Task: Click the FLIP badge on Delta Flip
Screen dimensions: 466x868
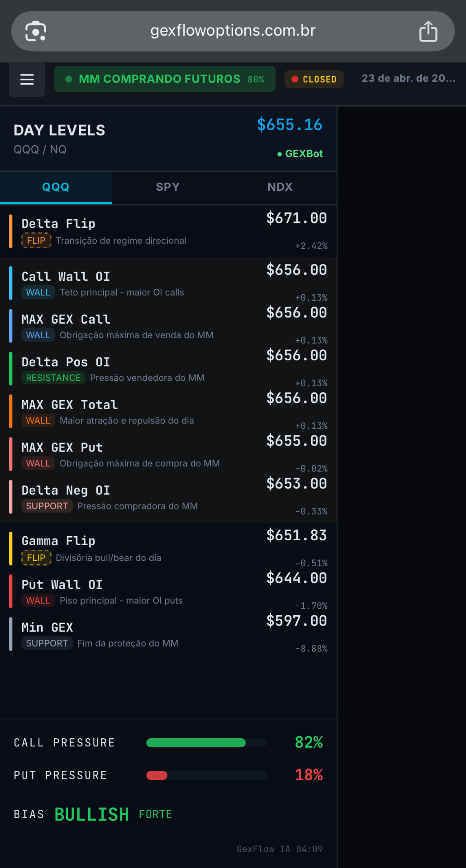Action: point(36,241)
